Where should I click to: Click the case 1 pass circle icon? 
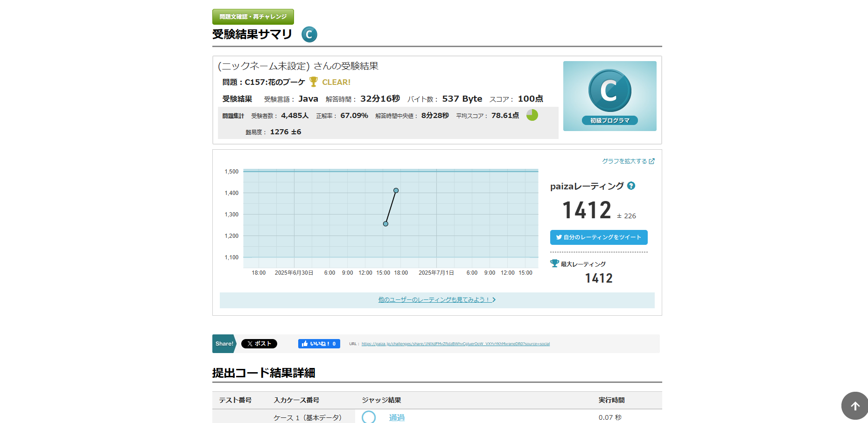pos(369,417)
